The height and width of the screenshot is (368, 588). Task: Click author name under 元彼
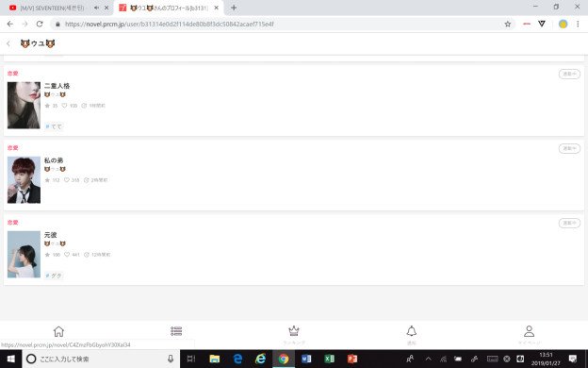[x=55, y=243]
